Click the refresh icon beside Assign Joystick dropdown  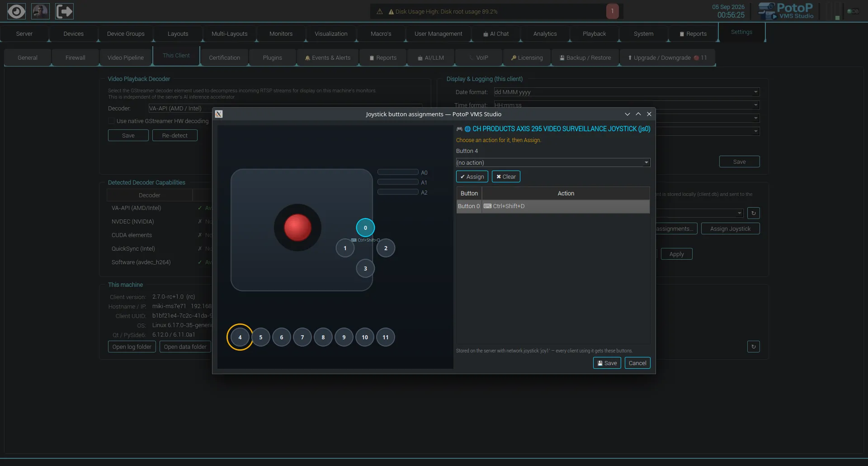753,213
